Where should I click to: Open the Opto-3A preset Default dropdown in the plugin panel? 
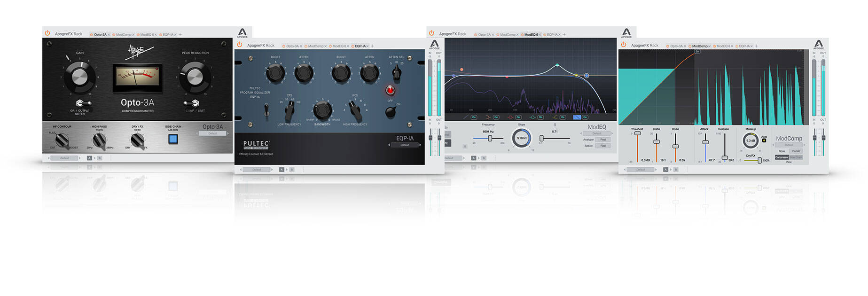pyautogui.click(x=212, y=133)
